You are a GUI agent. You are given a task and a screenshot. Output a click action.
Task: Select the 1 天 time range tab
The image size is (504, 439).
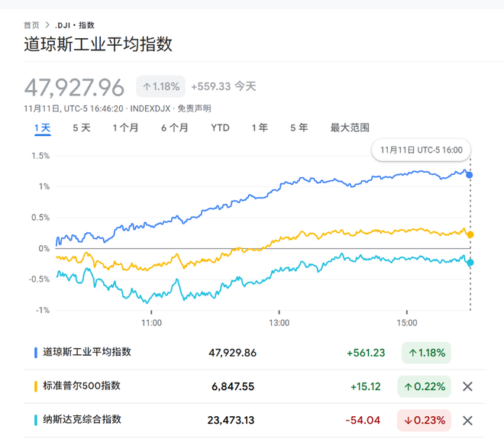click(x=43, y=128)
